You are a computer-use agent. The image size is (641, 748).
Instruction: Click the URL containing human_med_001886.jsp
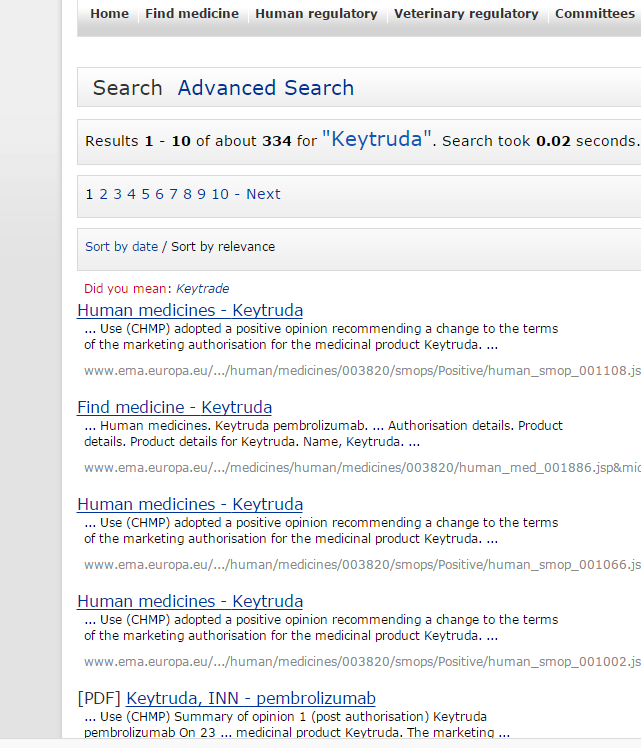(x=362, y=468)
